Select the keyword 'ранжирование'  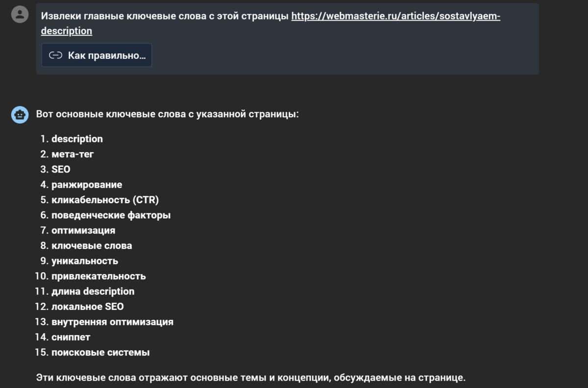click(x=85, y=184)
